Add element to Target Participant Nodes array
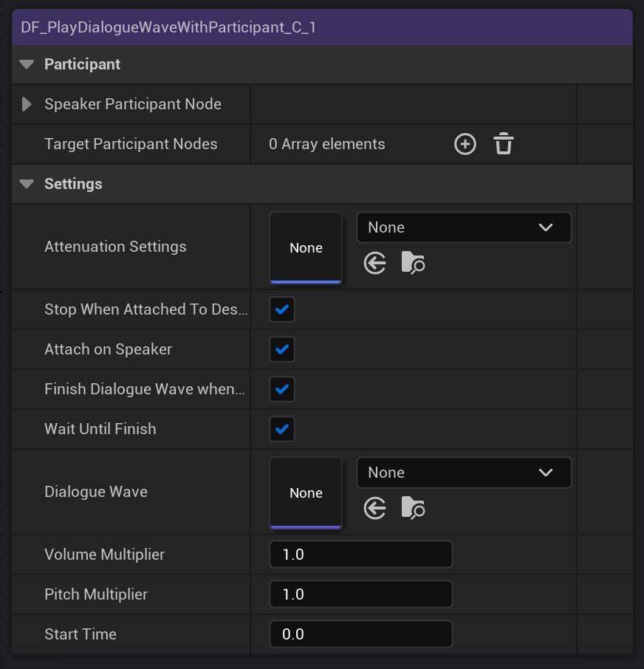Screen dimensions: 644x669 465,144
